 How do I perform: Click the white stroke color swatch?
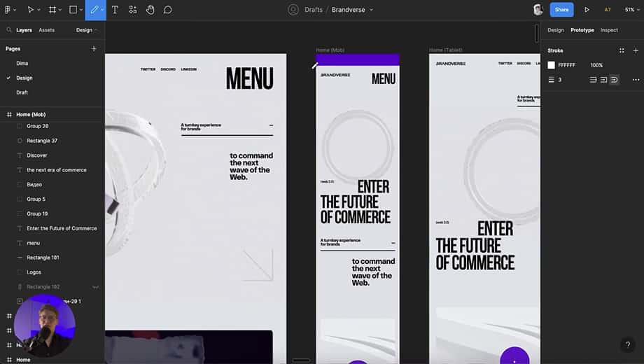point(551,65)
